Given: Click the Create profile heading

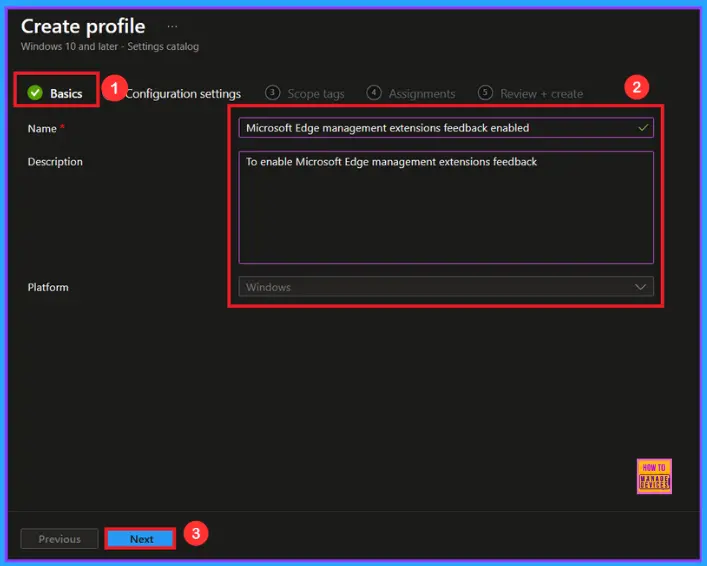Looking at the screenshot, I should (x=83, y=27).
